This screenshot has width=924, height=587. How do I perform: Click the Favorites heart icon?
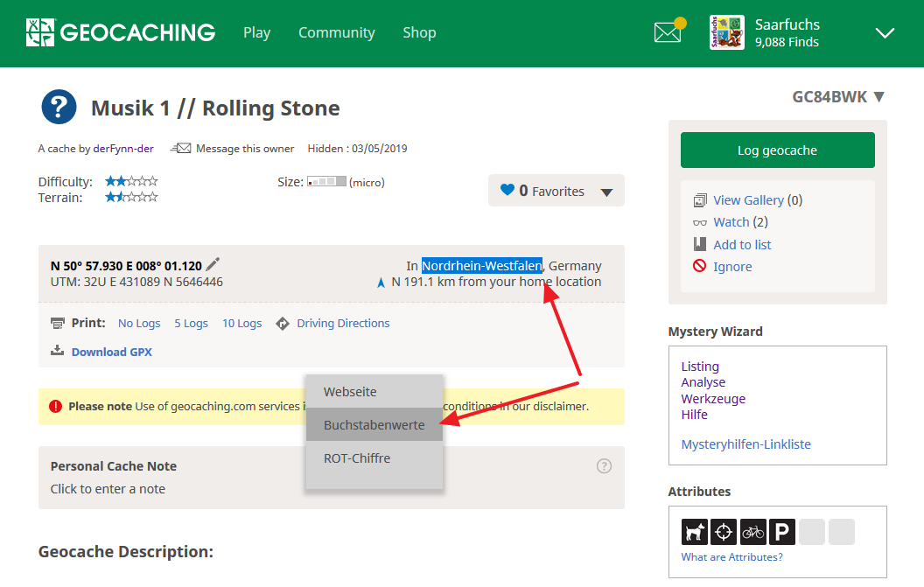pyautogui.click(x=507, y=190)
